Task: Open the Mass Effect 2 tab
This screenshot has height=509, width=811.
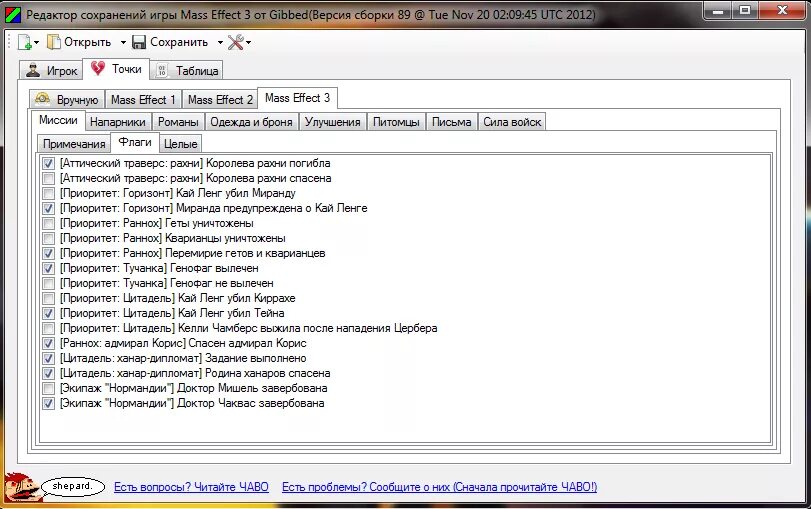Action: click(220, 99)
